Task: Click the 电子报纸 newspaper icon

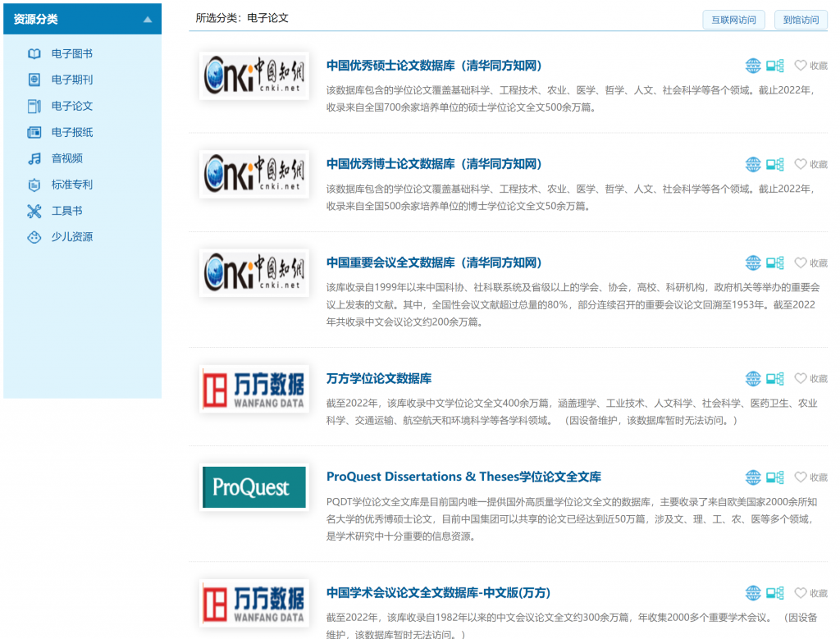Action: pos(34,132)
